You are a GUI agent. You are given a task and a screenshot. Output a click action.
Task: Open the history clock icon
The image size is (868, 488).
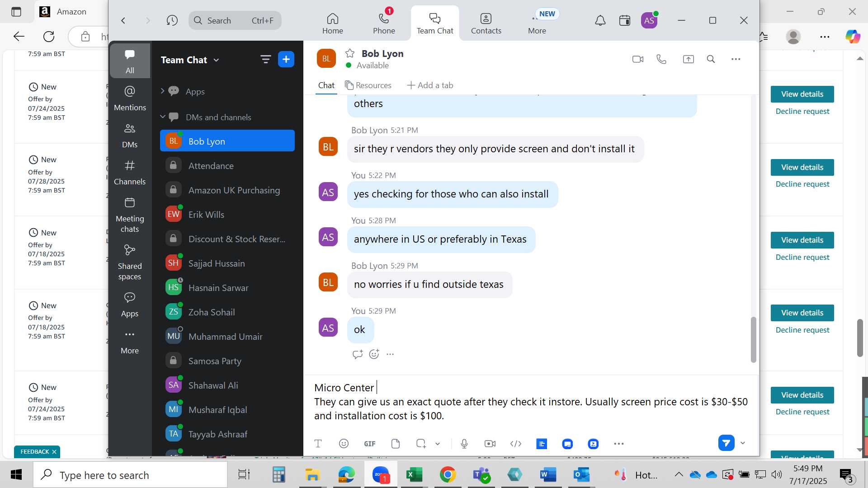click(172, 20)
